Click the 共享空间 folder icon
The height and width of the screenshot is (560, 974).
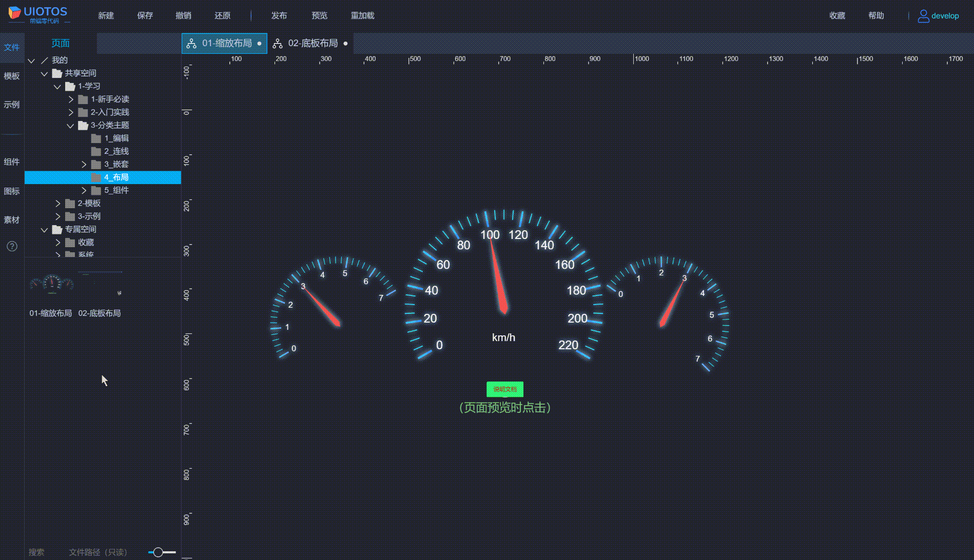click(57, 73)
